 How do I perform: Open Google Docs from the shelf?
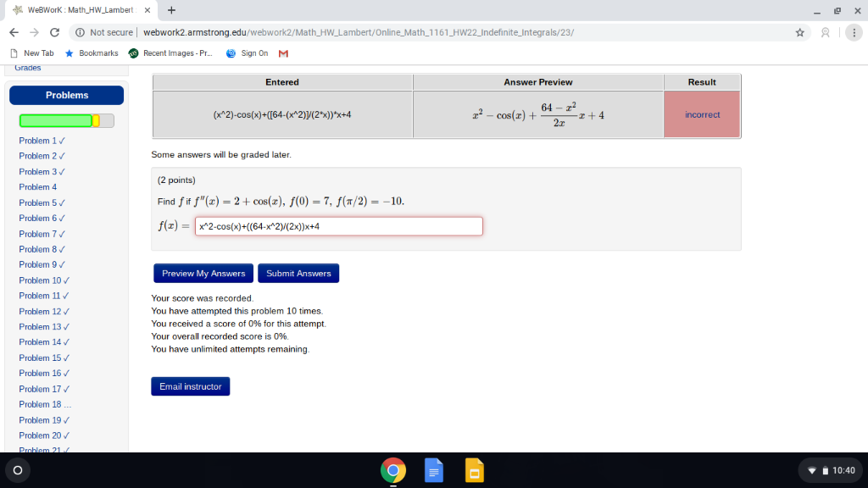pos(434,470)
